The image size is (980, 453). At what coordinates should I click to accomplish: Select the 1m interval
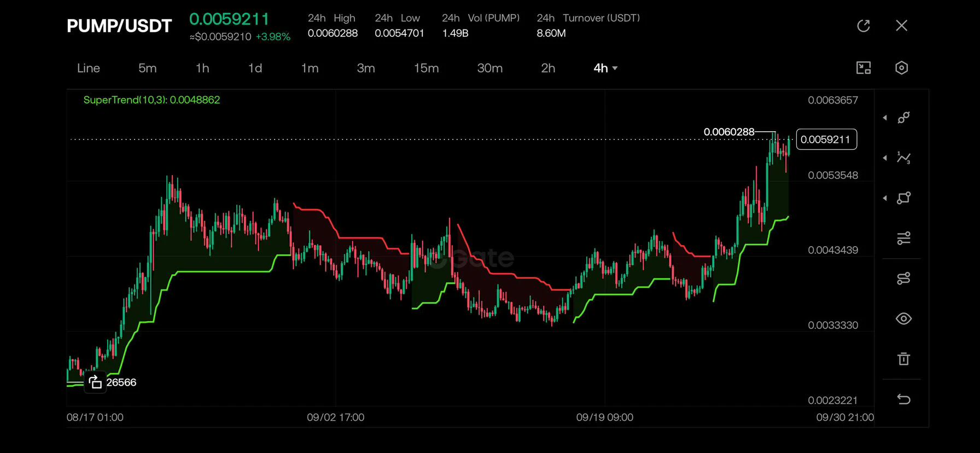click(310, 68)
